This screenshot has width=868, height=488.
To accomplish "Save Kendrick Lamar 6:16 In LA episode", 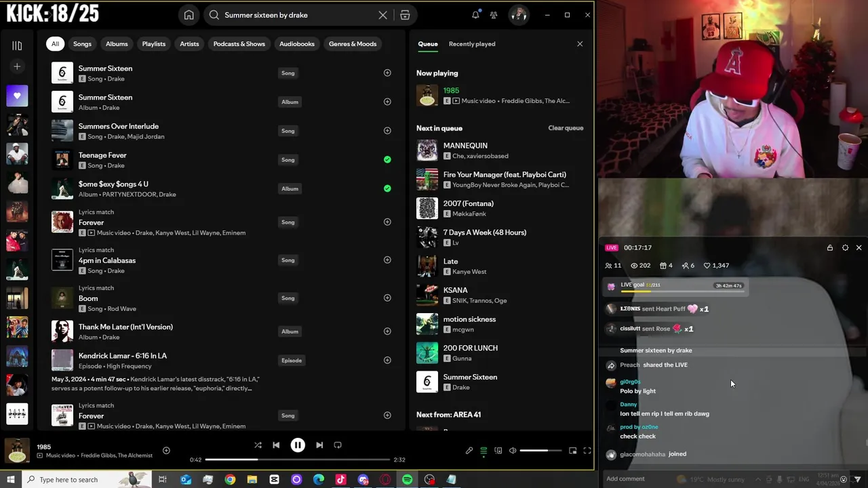I will [x=387, y=360].
